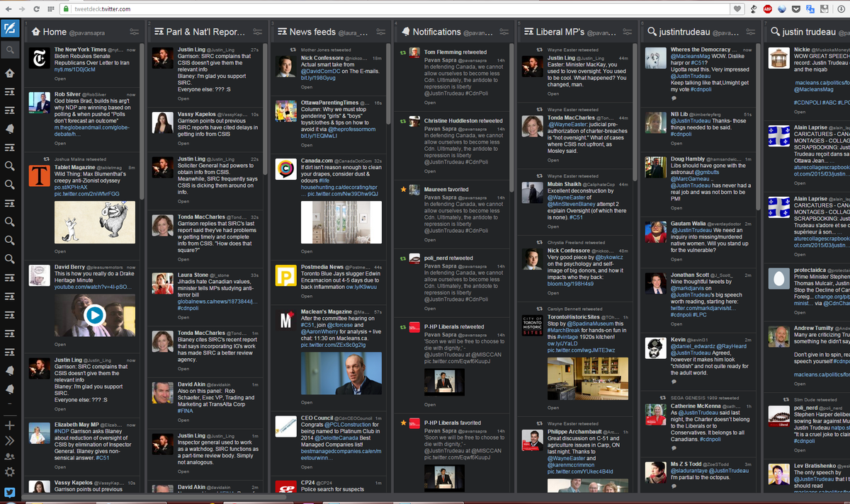Click the address bar showing tweetdeck.twitter.com
The height and width of the screenshot is (504, 850).
click(x=393, y=8)
